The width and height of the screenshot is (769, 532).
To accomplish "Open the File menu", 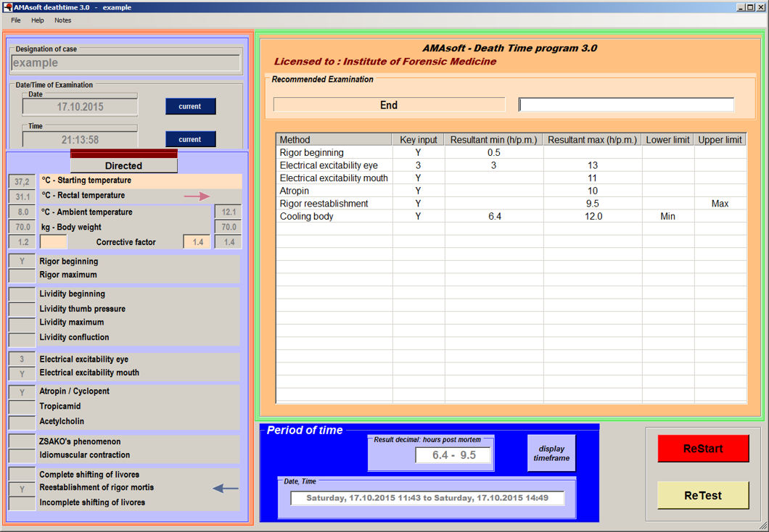I will point(15,20).
